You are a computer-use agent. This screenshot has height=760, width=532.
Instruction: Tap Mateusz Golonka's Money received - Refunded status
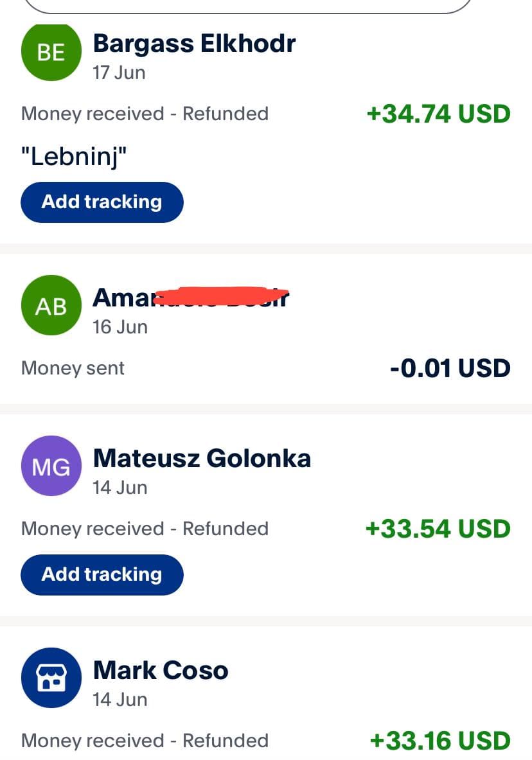(x=145, y=529)
